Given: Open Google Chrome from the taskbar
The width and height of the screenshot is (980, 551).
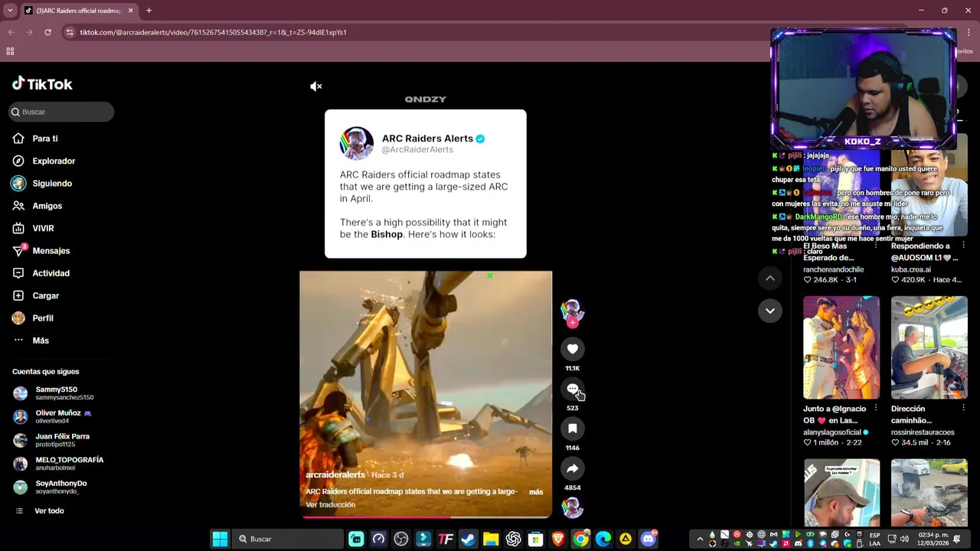Looking at the screenshot, I should [580, 539].
